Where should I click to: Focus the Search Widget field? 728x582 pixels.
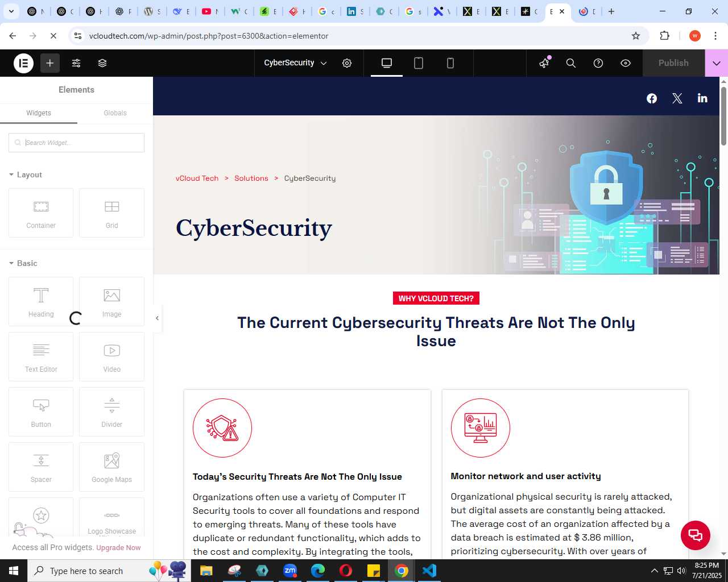click(76, 143)
